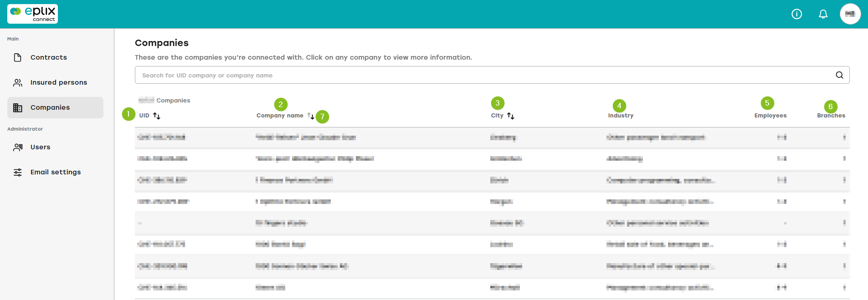Screen dimensions: 868x300
Task: Click the Companies building icon
Action: point(18,107)
